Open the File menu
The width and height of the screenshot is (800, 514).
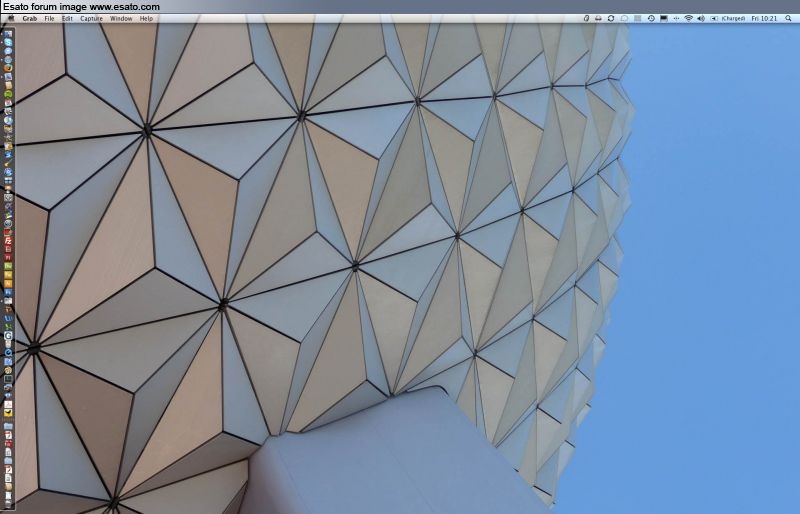49,18
